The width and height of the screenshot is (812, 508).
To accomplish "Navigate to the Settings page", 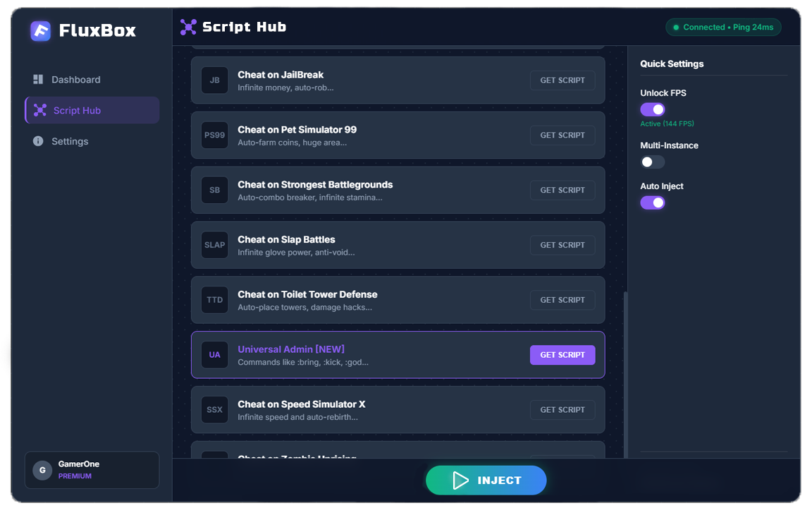I will tap(70, 141).
